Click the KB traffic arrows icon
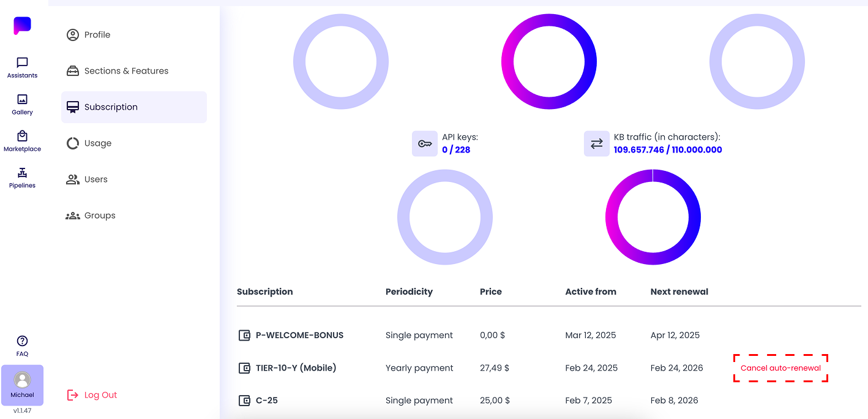Screen dimensions: 868x419 coord(597,144)
